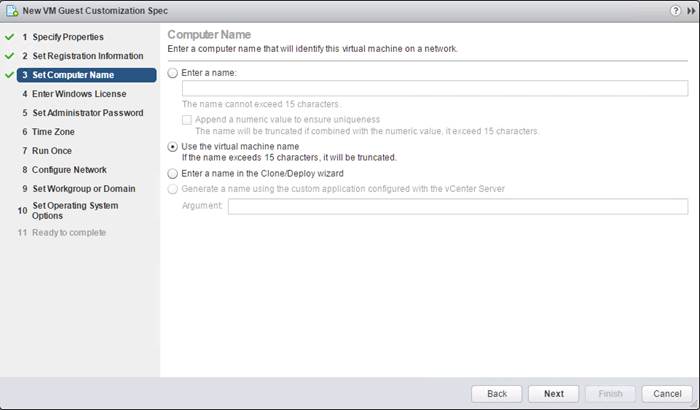Image resolution: width=700 pixels, height=410 pixels.
Task: Click the double-arrow expand icon in title bar
Action: click(691, 11)
